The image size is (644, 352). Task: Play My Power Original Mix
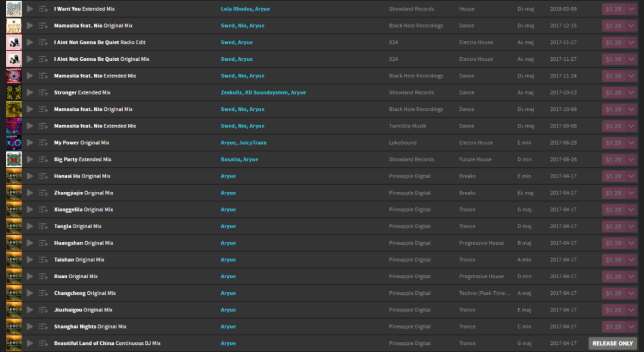tap(30, 142)
